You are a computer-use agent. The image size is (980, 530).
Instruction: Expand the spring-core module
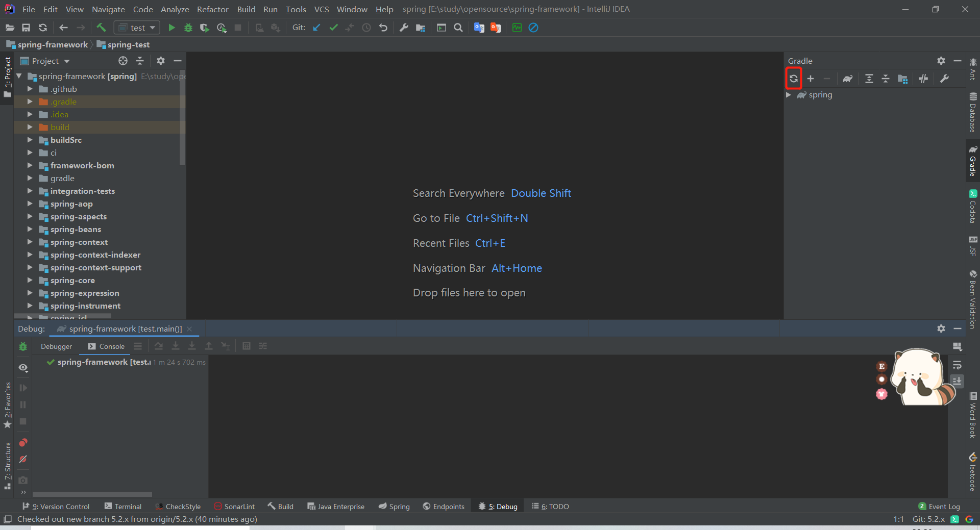click(30, 280)
